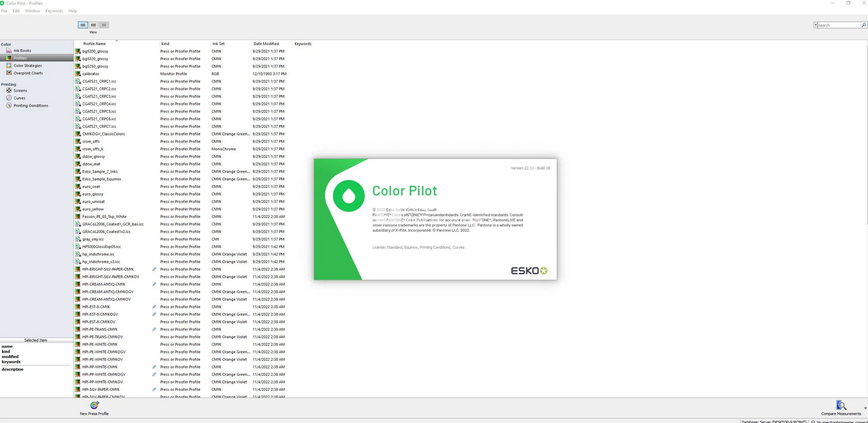Click the 12/10/1993 3:17 PM date cell
Screen dimensions: 868x423
click(269, 74)
